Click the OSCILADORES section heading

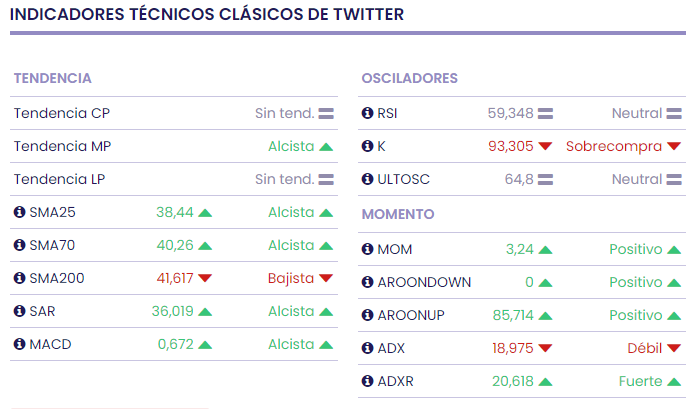pyautogui.click(x=409, y=78)
